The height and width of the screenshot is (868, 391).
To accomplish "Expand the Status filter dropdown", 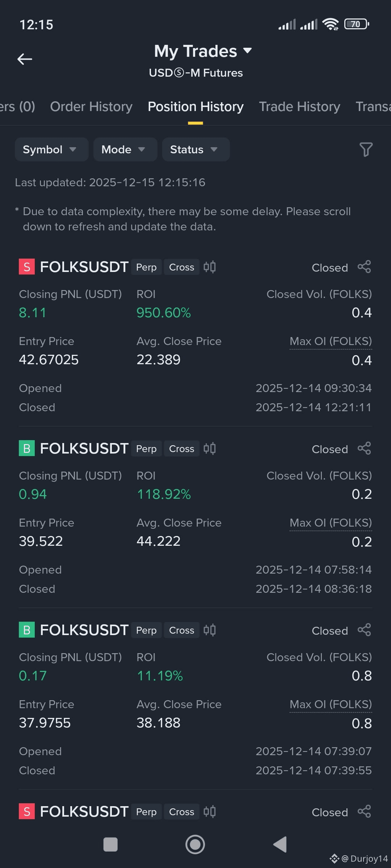I will coord(196,149).
